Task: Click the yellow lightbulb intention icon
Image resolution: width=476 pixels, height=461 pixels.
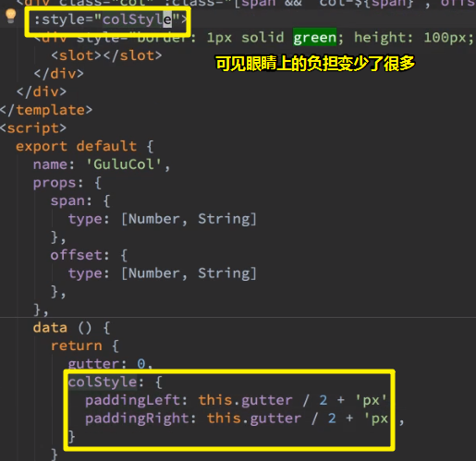Action: click(x=10, y=16)
